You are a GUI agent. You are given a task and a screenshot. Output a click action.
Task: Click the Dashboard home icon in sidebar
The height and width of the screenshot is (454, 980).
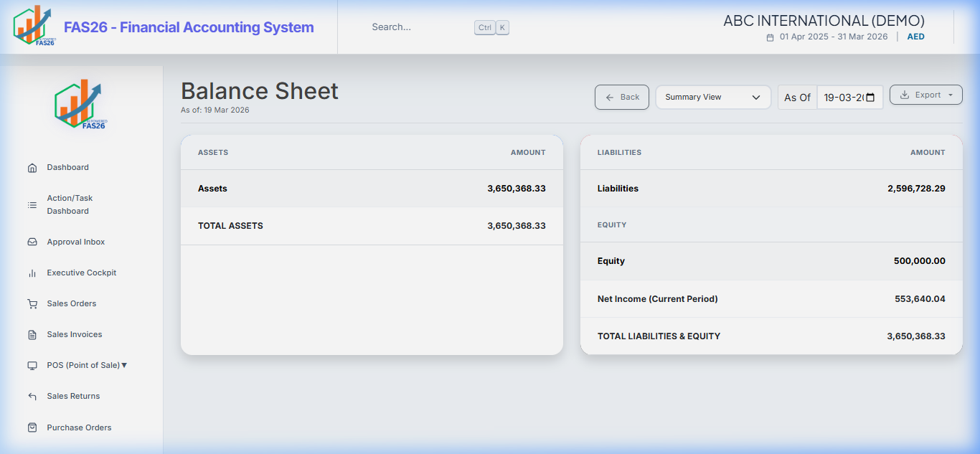pos(32,168)
